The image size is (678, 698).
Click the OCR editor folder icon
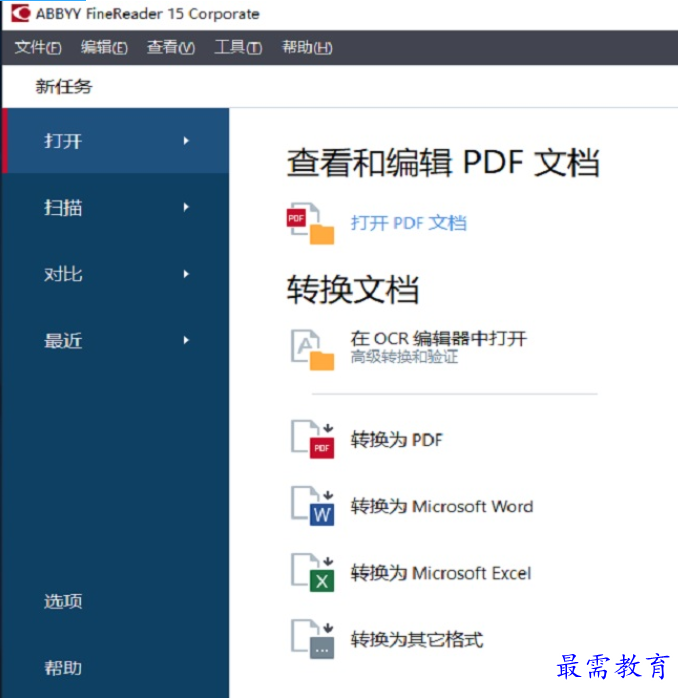(x=311, y=349)
